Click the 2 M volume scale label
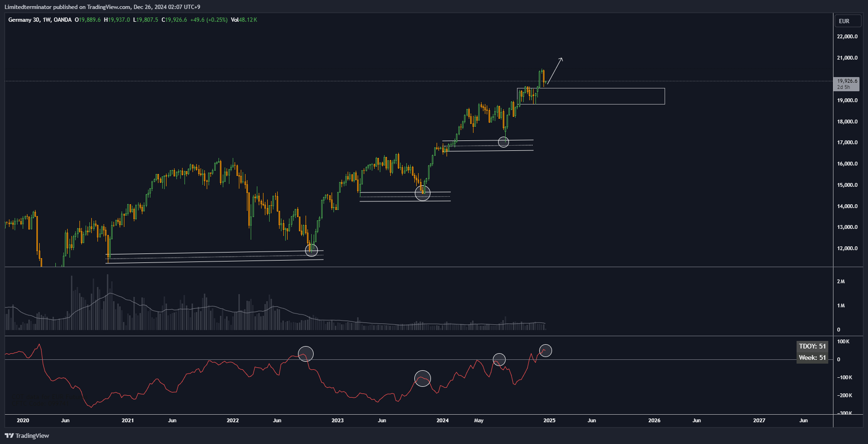The width and height of the screenshot is (868, 444). click(x=841, y=281)
